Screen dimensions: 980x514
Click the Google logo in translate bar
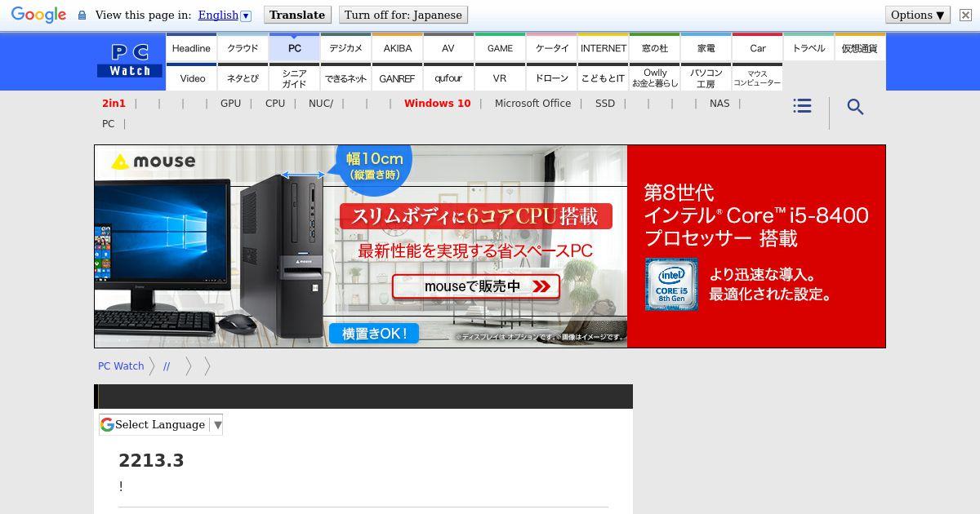tap(38, 16)
